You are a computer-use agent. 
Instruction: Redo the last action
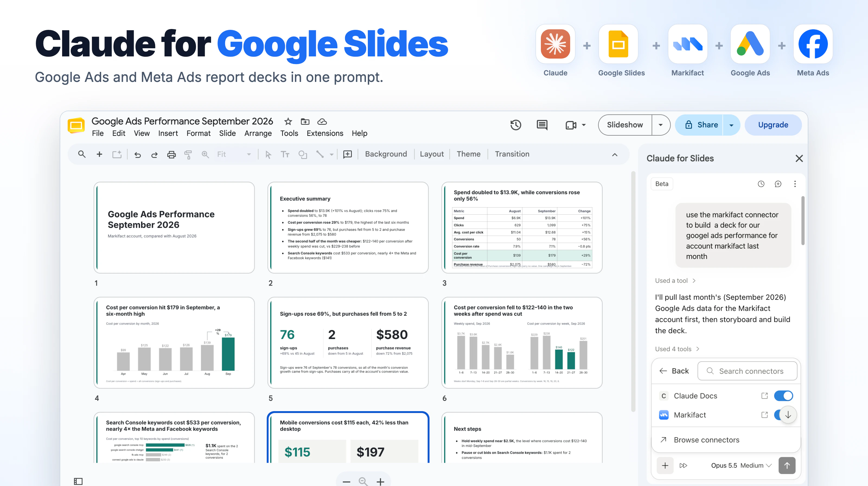click(154, 155)
